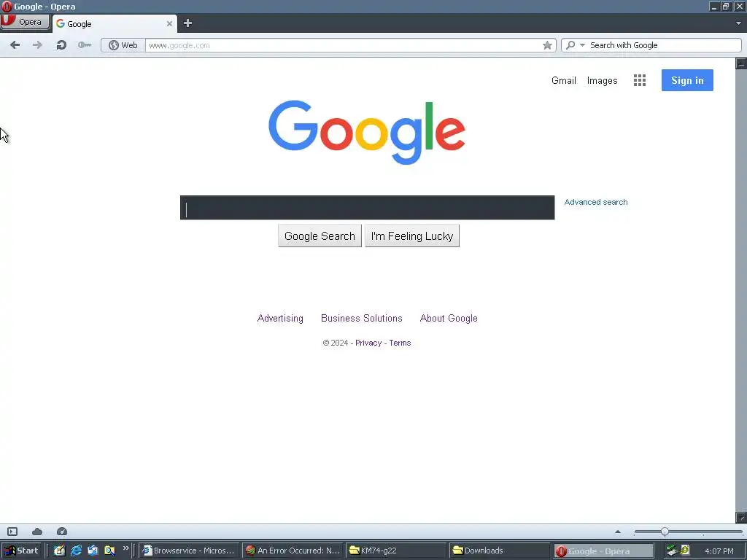
Task: Click the forward navigation arrow
Action: tap(37, 45)
